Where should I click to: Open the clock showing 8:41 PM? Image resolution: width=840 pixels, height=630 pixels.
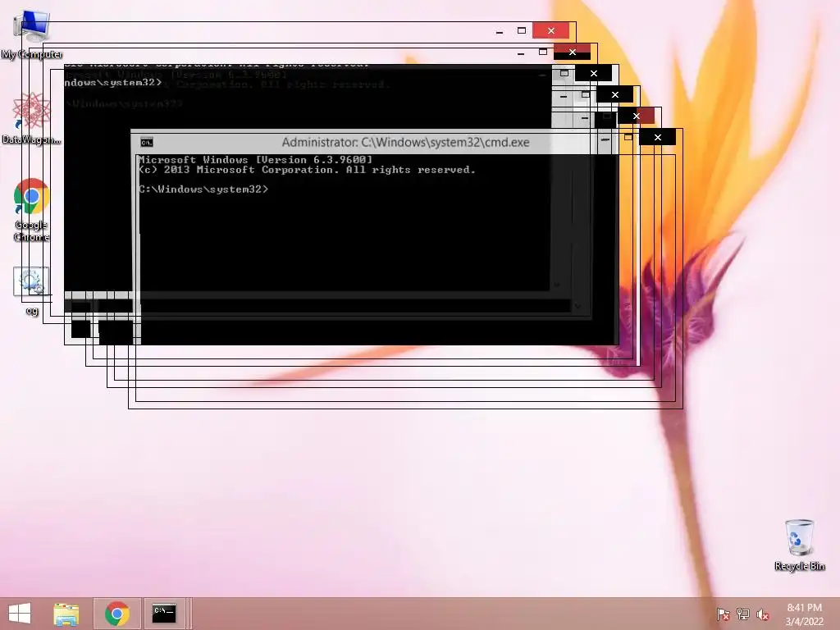804,614
